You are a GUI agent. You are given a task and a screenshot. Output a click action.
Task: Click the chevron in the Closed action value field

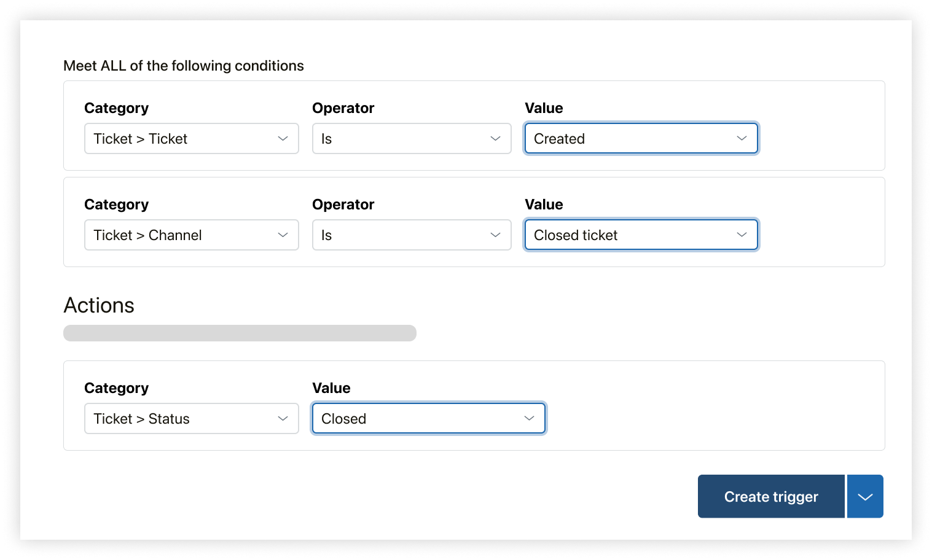(x=529, y=419)
